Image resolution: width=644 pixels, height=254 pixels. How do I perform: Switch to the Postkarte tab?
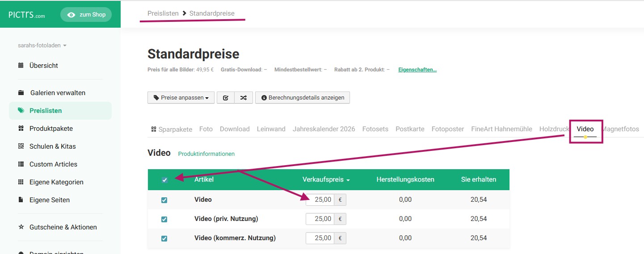pos(410,129)
